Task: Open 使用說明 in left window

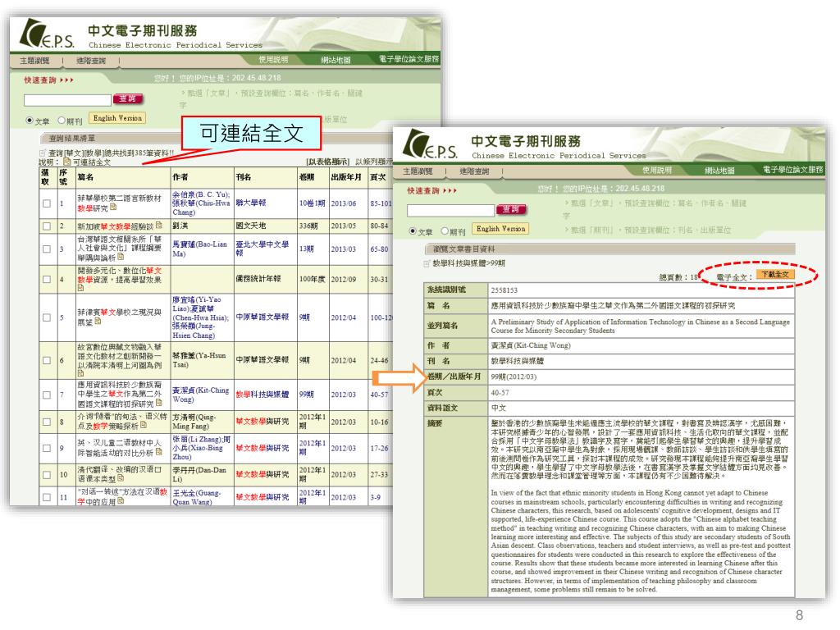Action: click(x=273, y=59)
